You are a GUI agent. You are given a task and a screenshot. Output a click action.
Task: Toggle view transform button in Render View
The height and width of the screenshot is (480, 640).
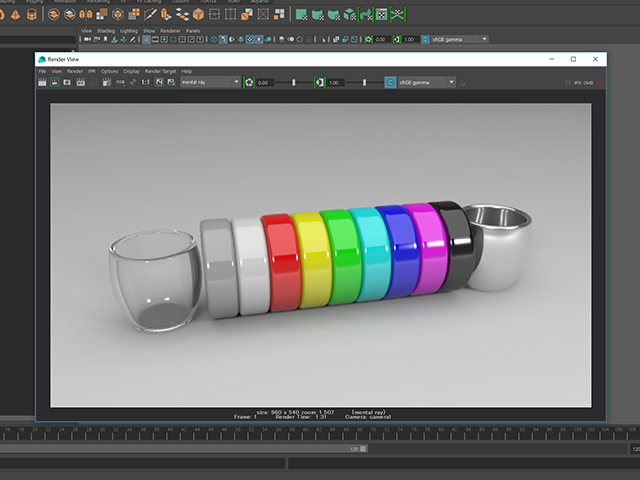click(390, 82)
